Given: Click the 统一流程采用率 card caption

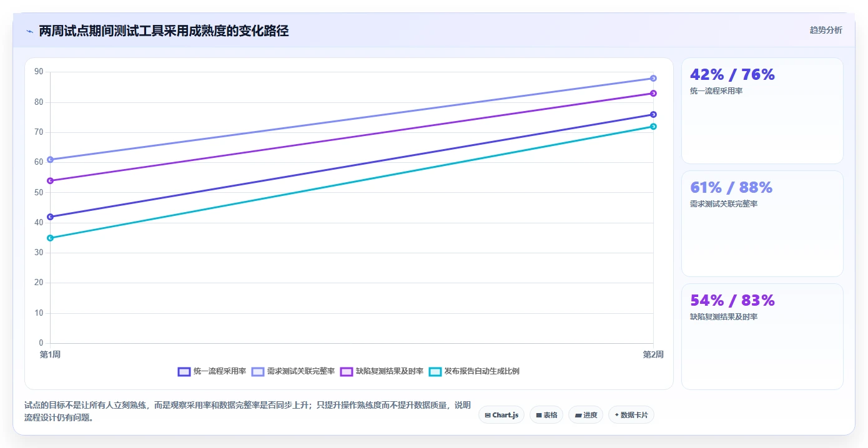Looking at the screenshot, I should pyautogui.click(x=716, y=91).
